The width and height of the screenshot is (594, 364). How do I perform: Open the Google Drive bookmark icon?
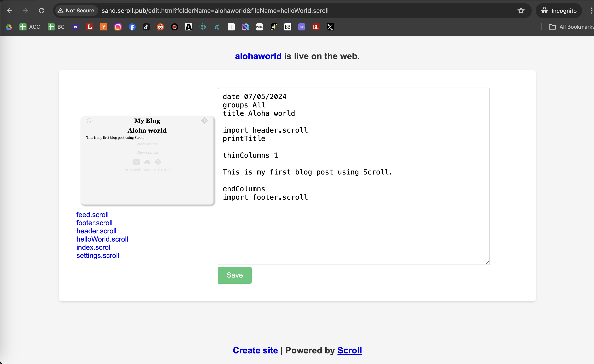click(9, 27)
